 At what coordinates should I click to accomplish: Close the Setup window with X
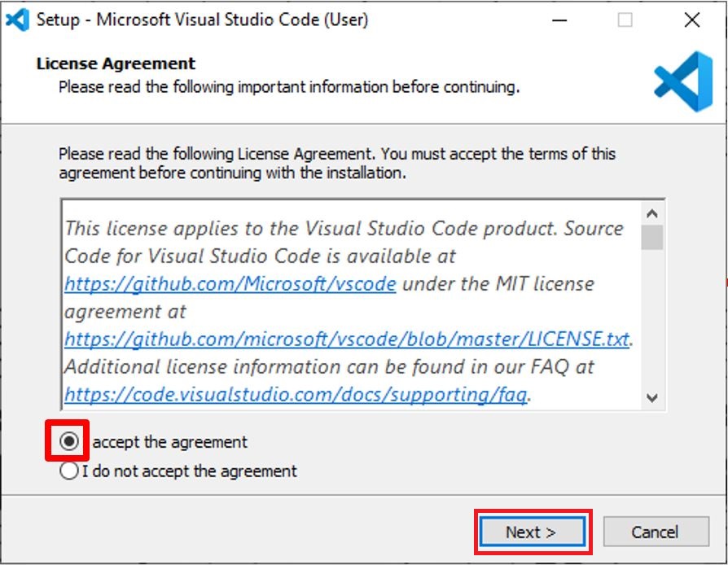tap(692, 20)
